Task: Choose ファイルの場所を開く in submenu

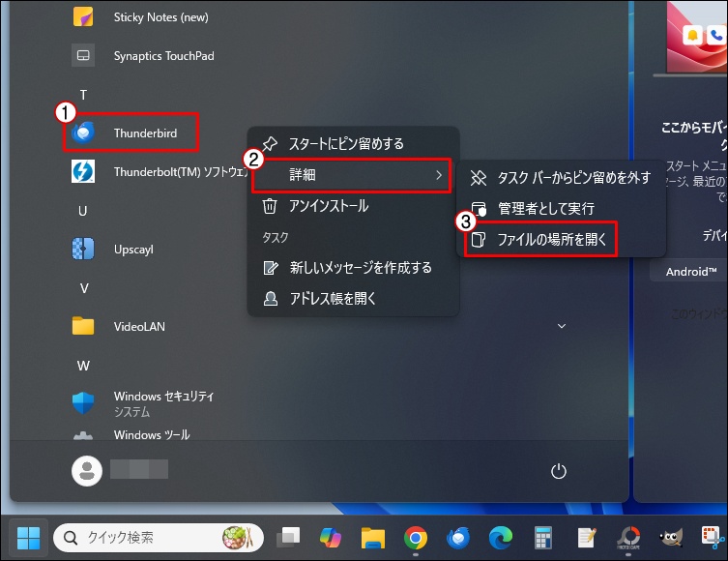Action: [540, 239]
